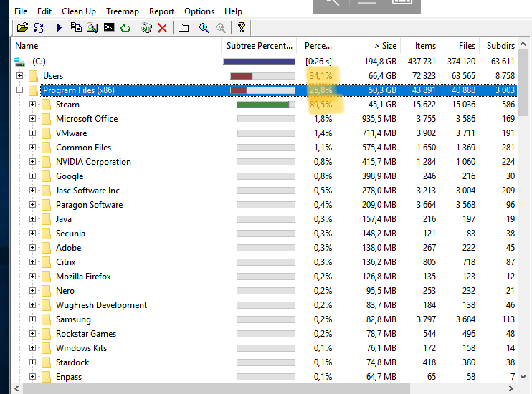Sort by Subtree Percentage column header
Image resolution: width=532 pixels, height=394 pixels.
[x=260, y=46]
